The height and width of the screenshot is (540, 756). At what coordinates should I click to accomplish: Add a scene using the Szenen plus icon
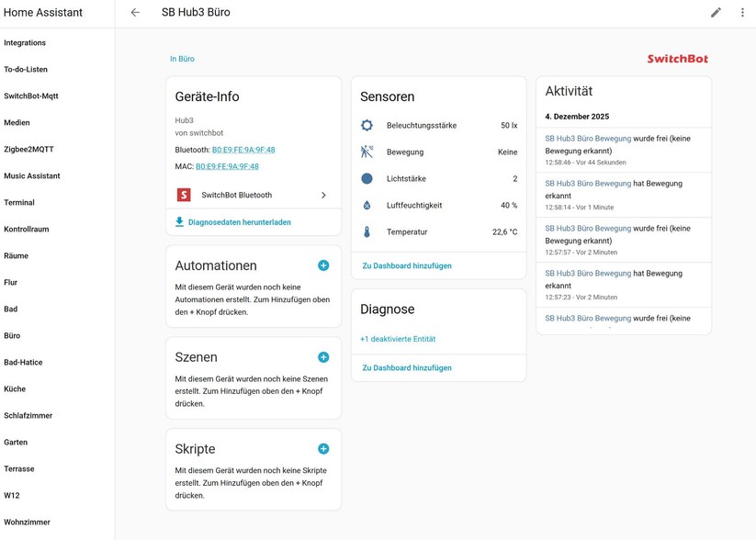coord(323,357)
